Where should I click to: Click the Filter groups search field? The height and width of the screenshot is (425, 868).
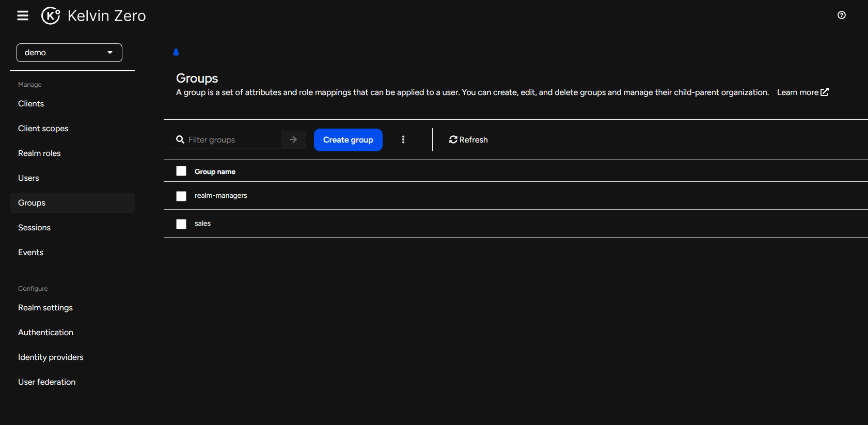pyautogui.click(x=232, y=140)
